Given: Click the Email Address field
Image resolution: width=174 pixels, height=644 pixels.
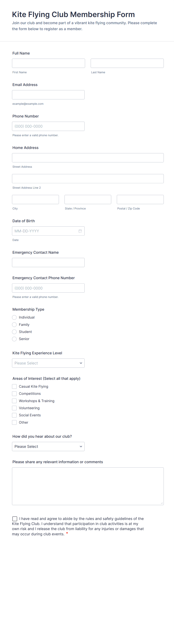Looking at the screenshot, I should (x=48, y=95).
